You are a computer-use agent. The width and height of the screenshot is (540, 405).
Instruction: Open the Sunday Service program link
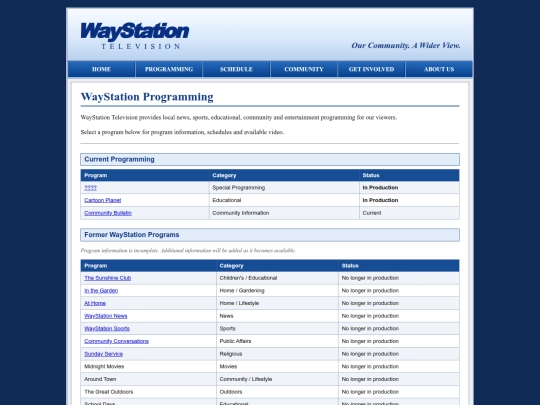[x=103, y=354]
